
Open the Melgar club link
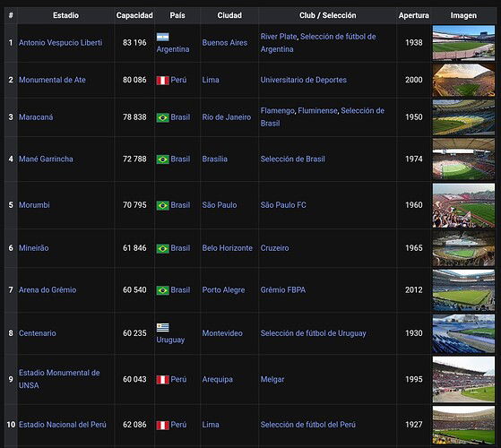[272, 379]
